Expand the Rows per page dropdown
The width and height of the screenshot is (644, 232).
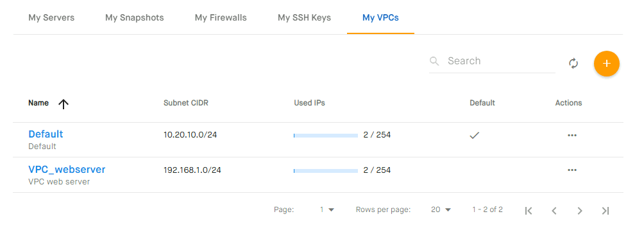(x=441, y=210)
